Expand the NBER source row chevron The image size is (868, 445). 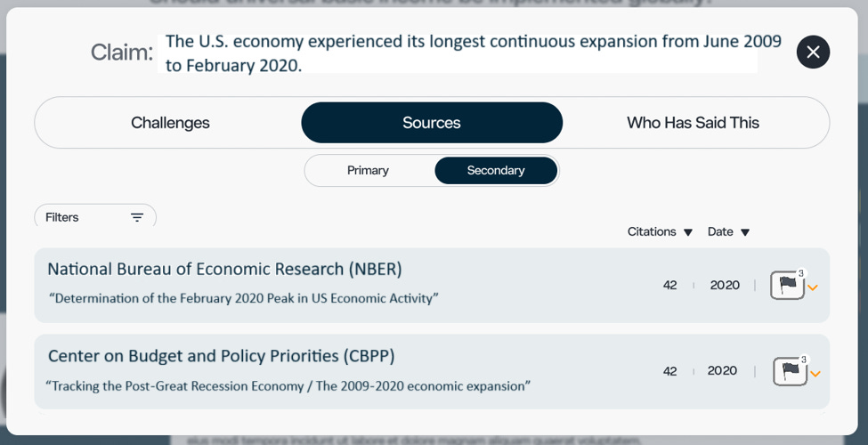pyautogui.click(x=813, y=287)
